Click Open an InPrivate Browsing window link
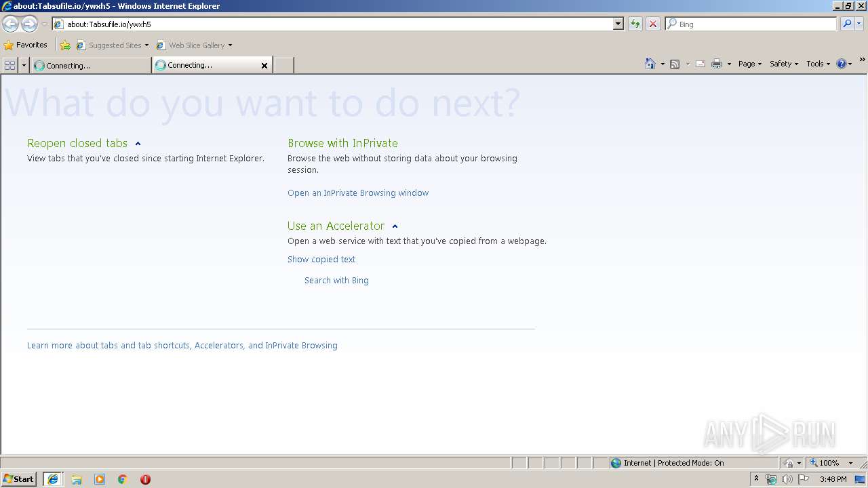The height and width of the screenshot is (488, 868). click(x=358, y=193)
